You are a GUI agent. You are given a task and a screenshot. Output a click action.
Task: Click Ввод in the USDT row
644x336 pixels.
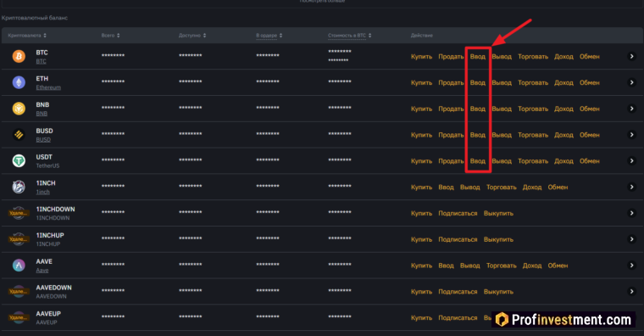[x=478, y=161]
